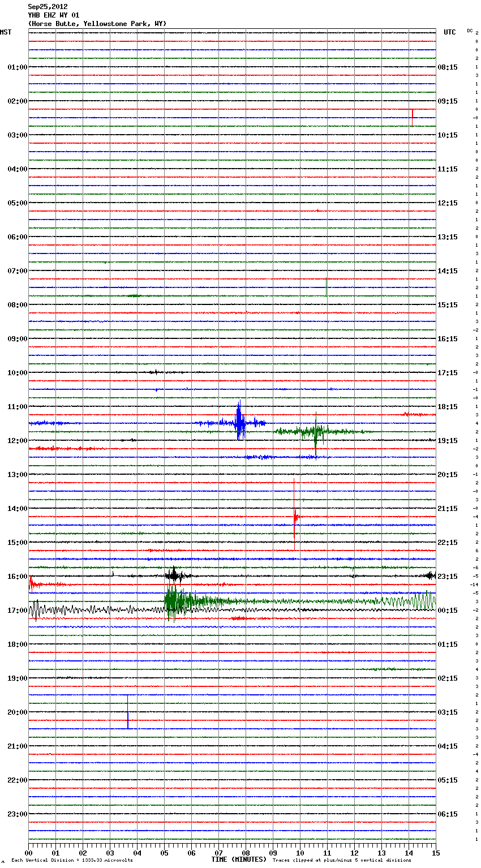The image size is (481, 868).
Task: Click the small red spike after 02:15 MST
Action: click(412, 117)
